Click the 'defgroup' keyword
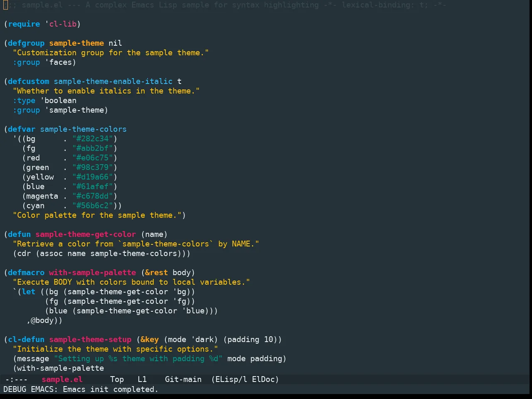Screen dimensions: 532x399 26,43
